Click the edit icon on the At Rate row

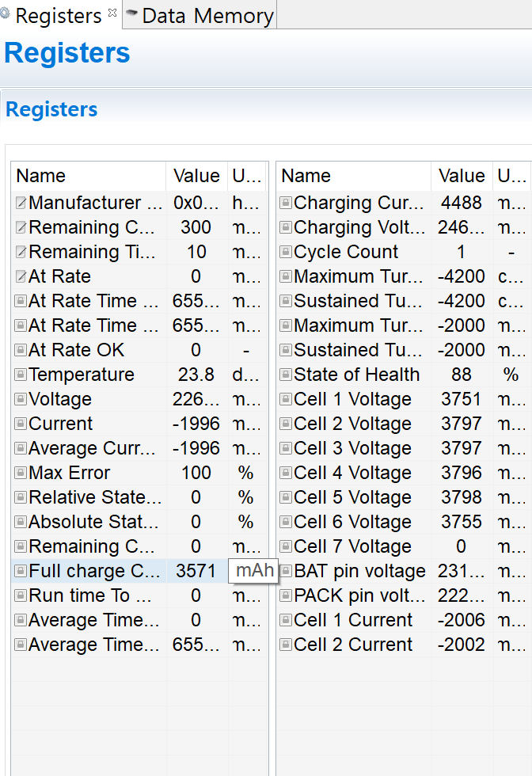tap(21, 277)
